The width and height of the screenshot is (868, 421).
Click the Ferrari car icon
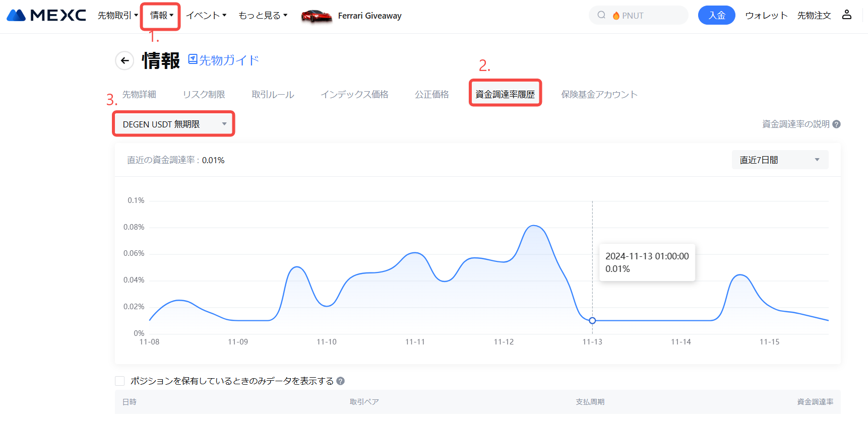[x=316, y=16]
